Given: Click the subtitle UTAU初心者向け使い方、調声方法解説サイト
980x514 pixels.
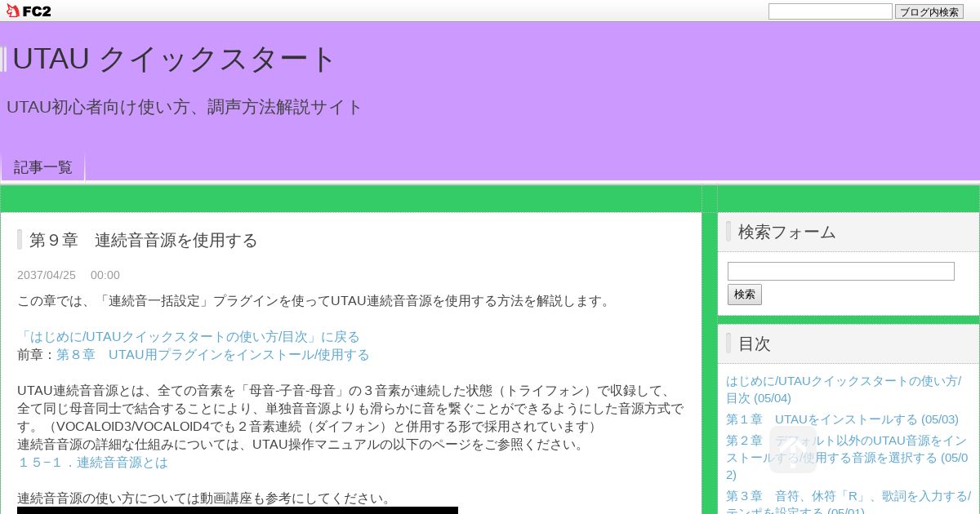Looking at the screenshot, I should 184,107.
